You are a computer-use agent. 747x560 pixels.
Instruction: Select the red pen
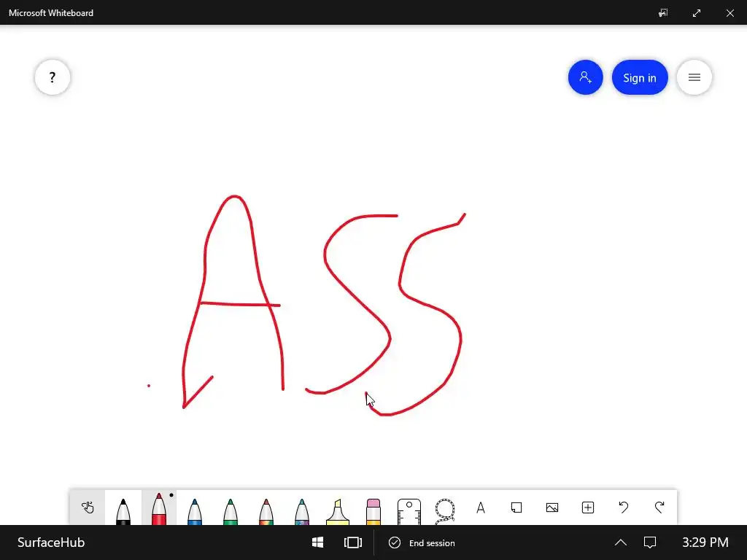coord(158,508)
